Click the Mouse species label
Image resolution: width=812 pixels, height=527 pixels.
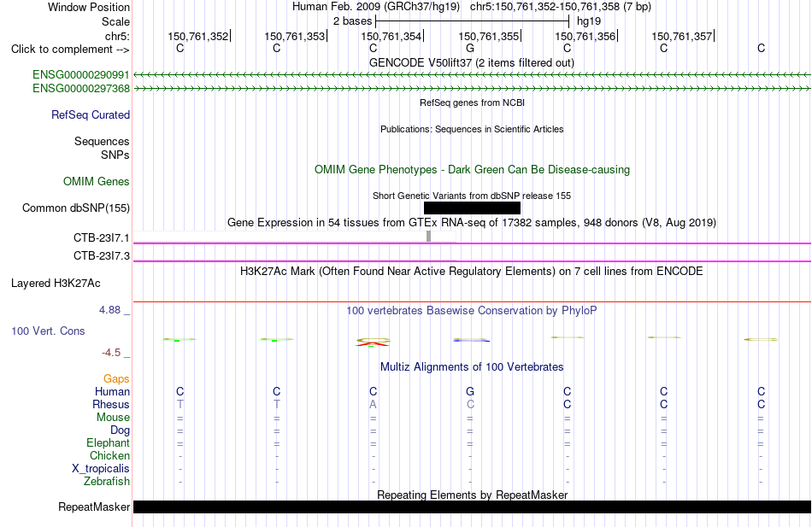coord(113,418)
